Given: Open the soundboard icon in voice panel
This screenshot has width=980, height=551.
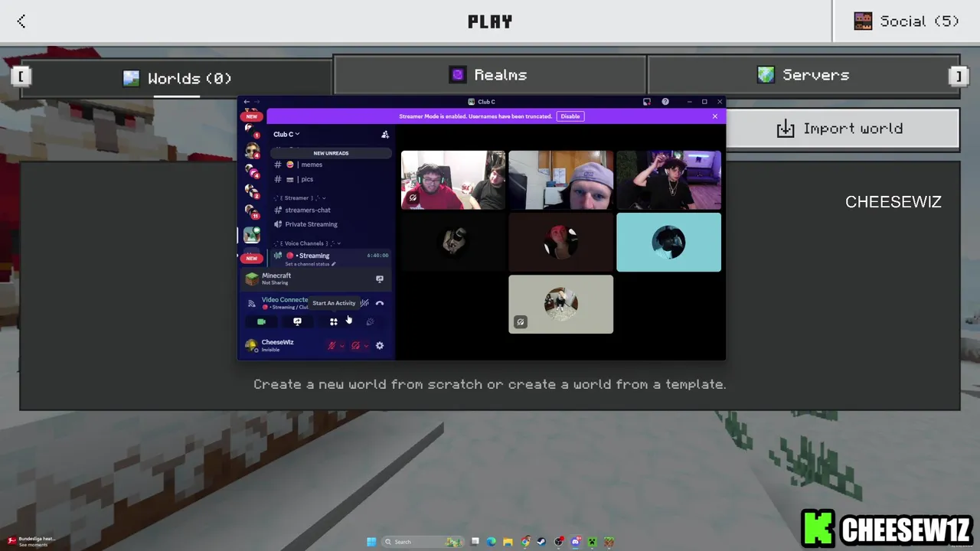Looking at the screenshot, I should tap(370, 322).
